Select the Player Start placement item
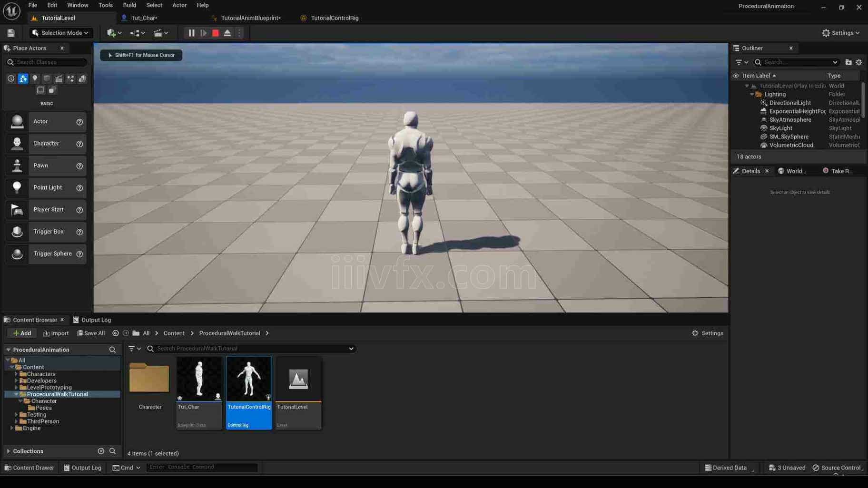The image size is (868, 488). coord(46,210)
